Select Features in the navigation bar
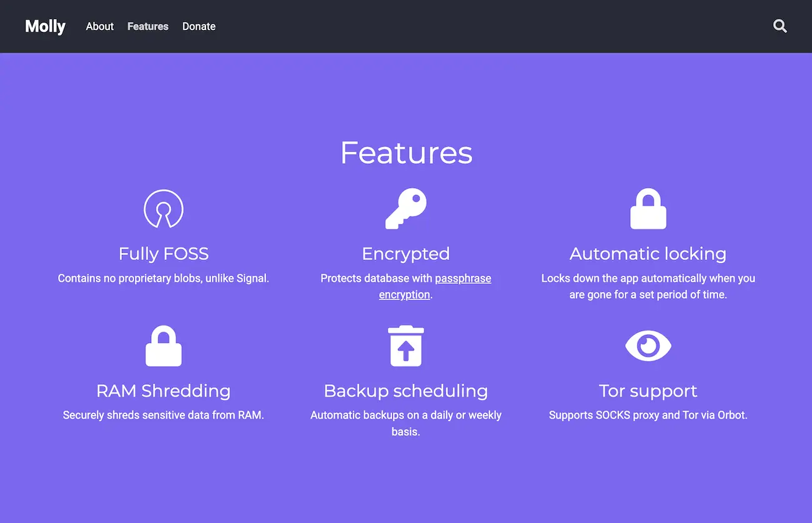Screen dimensions: 812x523 click(x=148, y=26)
